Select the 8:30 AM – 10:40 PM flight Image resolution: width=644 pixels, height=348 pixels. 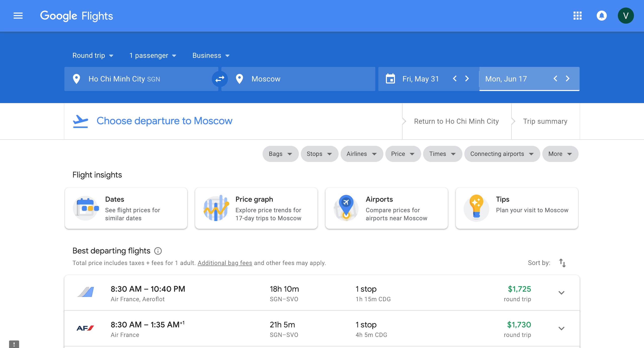click(322, 293)
